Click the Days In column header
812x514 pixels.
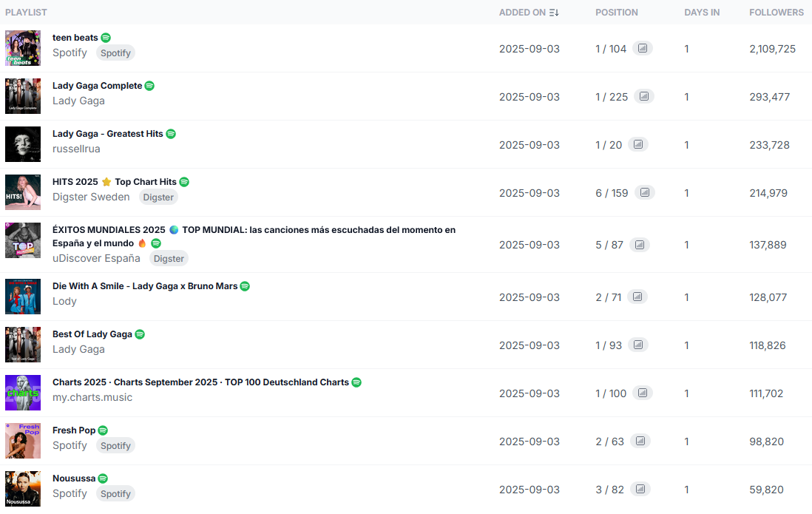pyautogui.click(x=702, y=13)
